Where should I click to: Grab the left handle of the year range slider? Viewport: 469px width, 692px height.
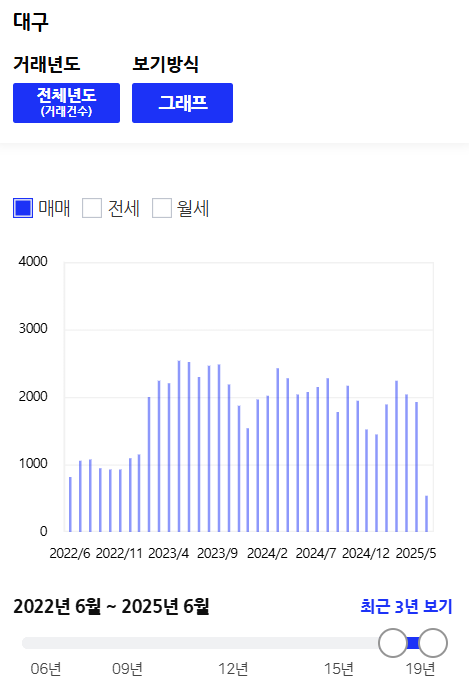click(393, 643)
